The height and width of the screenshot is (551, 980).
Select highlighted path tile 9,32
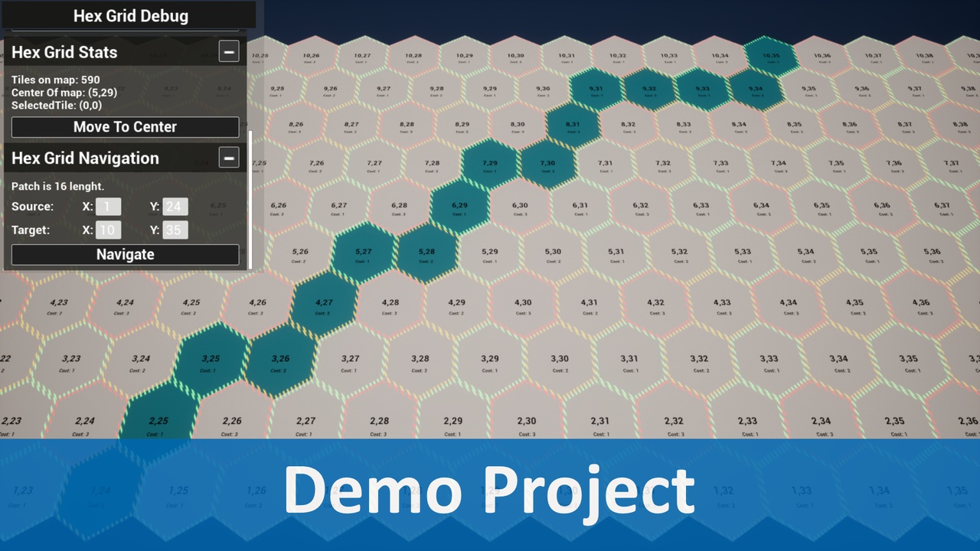[649, 90]
